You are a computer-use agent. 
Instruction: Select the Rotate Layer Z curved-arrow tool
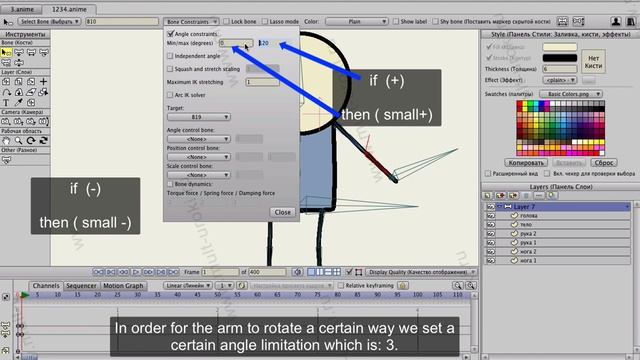click(x=6, y=93)
